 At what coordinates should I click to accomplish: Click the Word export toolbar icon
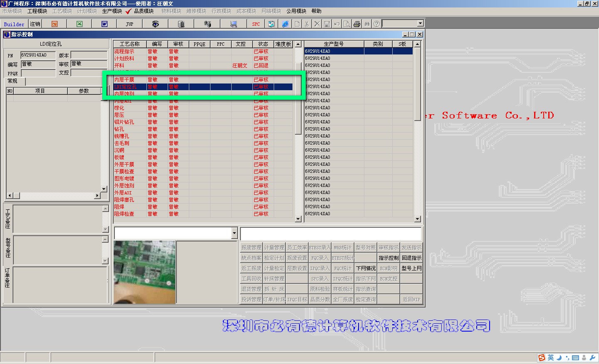point(104,24)
